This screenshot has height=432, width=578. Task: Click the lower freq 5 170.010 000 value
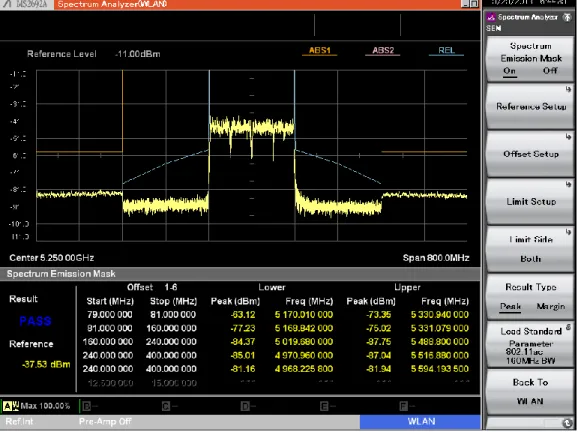point(304,315)
